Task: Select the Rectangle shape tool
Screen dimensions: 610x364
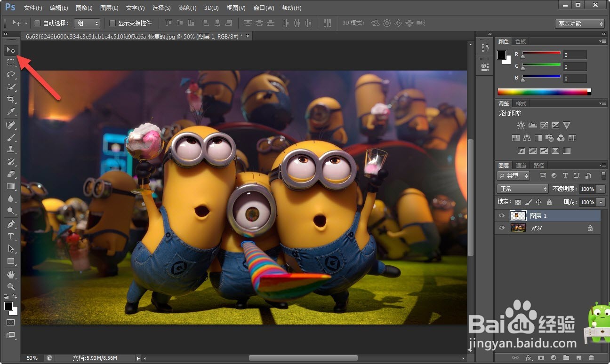Action: coord(11,261)
